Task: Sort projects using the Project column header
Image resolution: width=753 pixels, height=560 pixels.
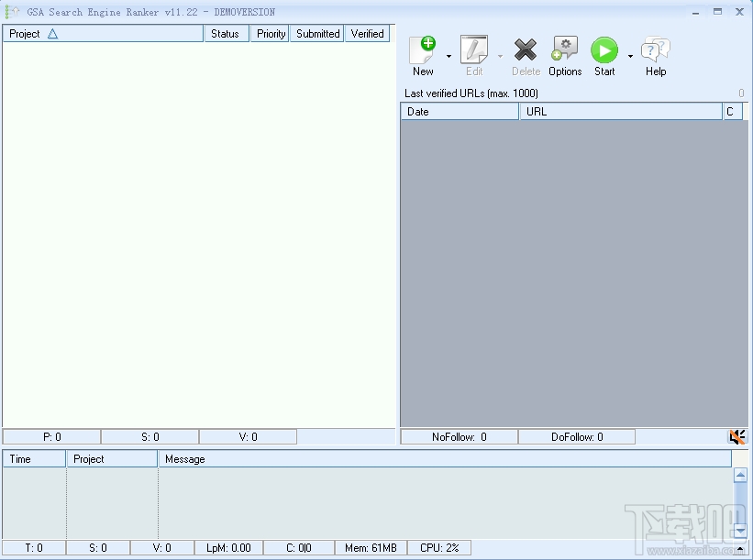Action: [103, 33]
